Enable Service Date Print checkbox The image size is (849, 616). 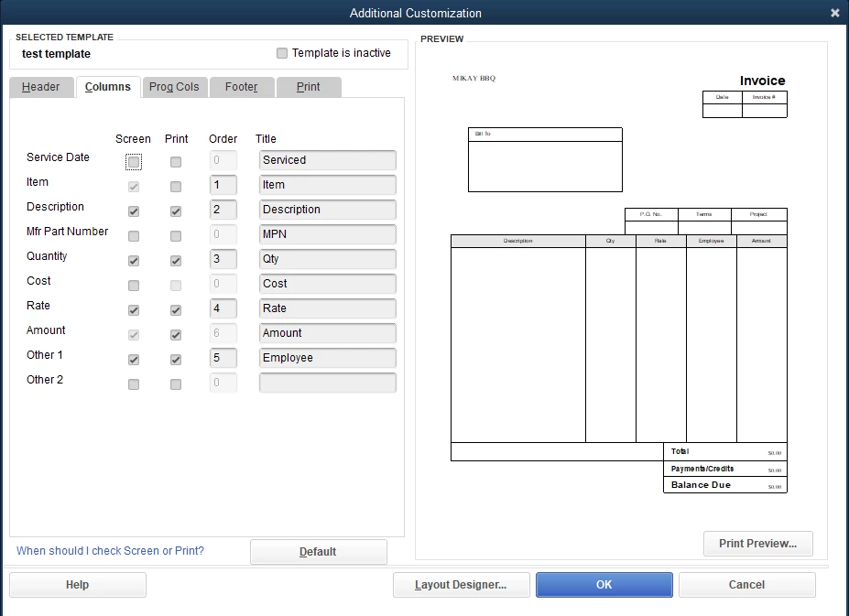click(176, 162)
